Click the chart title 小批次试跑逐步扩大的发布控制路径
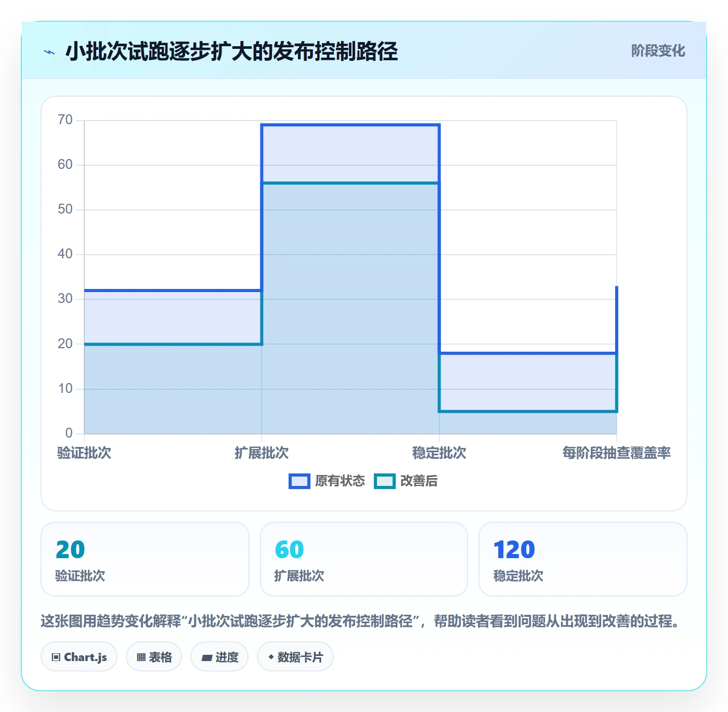 (x=231, y=51)
